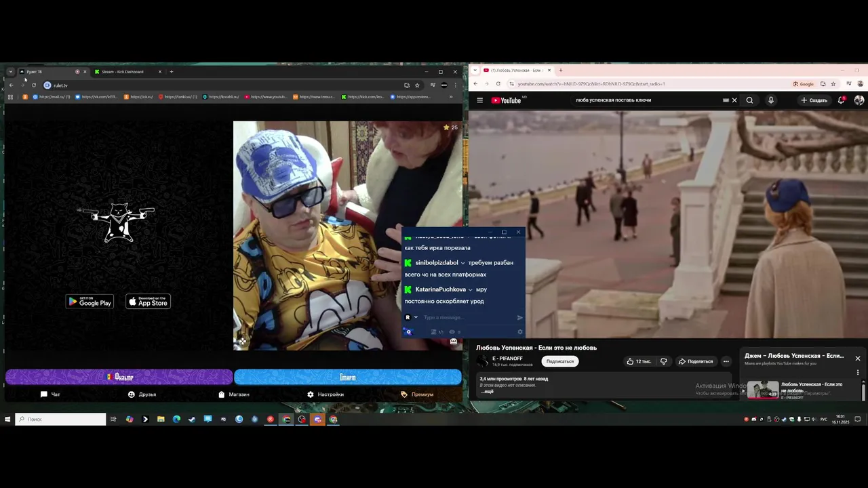Open YouTube account avatar menu

(859, 100)
